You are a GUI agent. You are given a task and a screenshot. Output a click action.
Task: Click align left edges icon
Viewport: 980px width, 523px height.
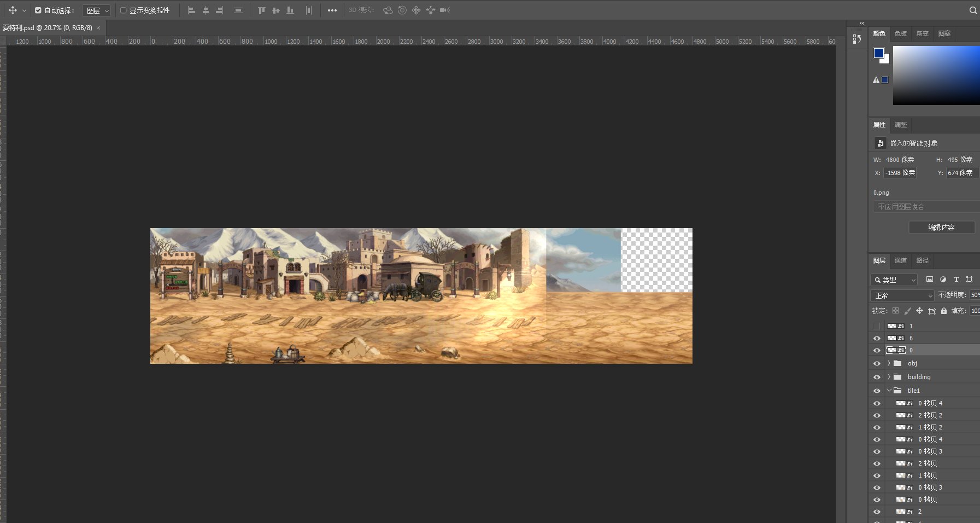(x=191, y=10)
